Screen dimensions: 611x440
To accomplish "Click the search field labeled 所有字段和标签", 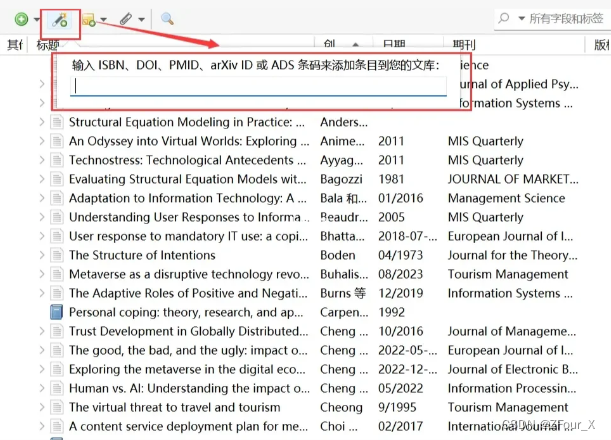I will [566, 18].
